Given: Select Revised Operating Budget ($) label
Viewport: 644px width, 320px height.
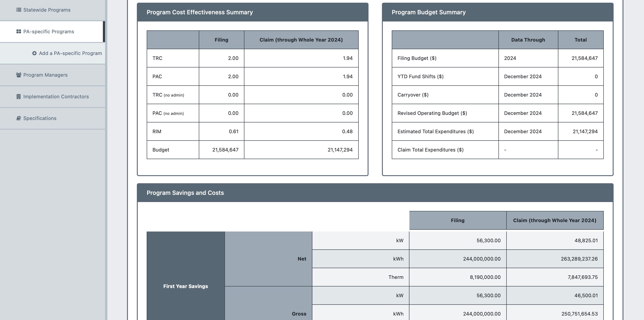Looking at the screenshot, I should coord(432,113).
